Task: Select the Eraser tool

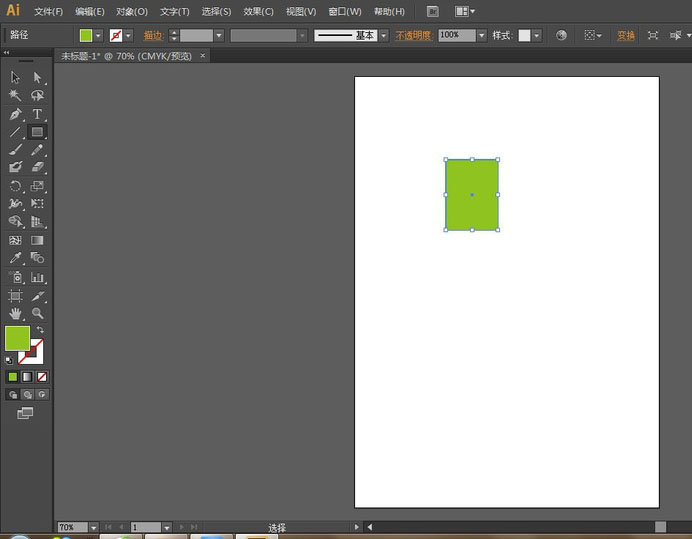Action: [x=37, y=168]
